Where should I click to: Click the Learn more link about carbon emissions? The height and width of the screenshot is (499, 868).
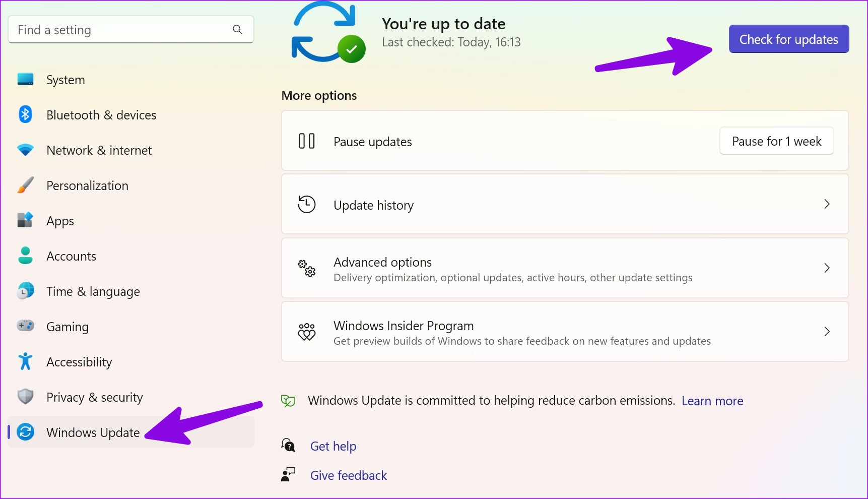(x=712, y=401)
